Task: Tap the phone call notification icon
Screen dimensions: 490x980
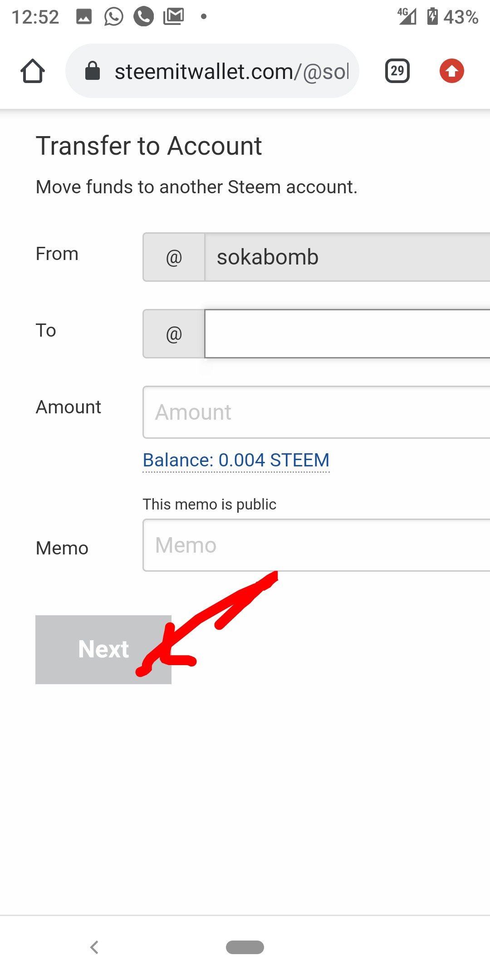Action: coord(143,17)
